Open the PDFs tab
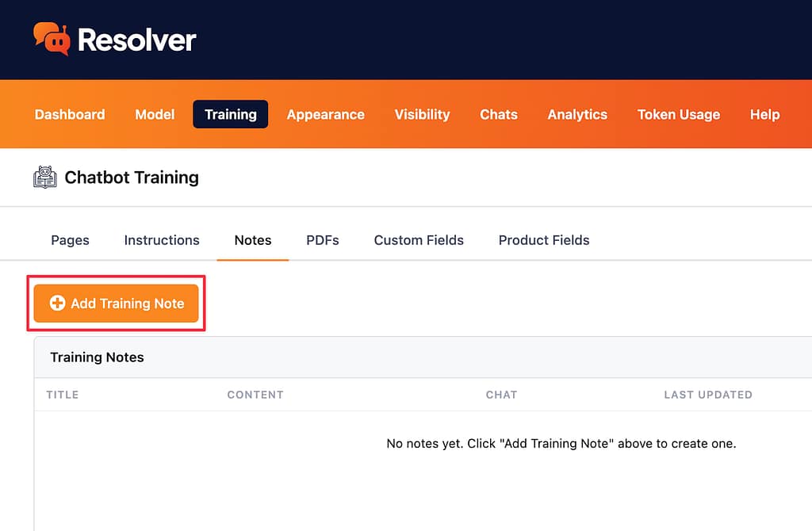Image resolution: width=812 pixels, height=531 pixels. tap(323, 240)
